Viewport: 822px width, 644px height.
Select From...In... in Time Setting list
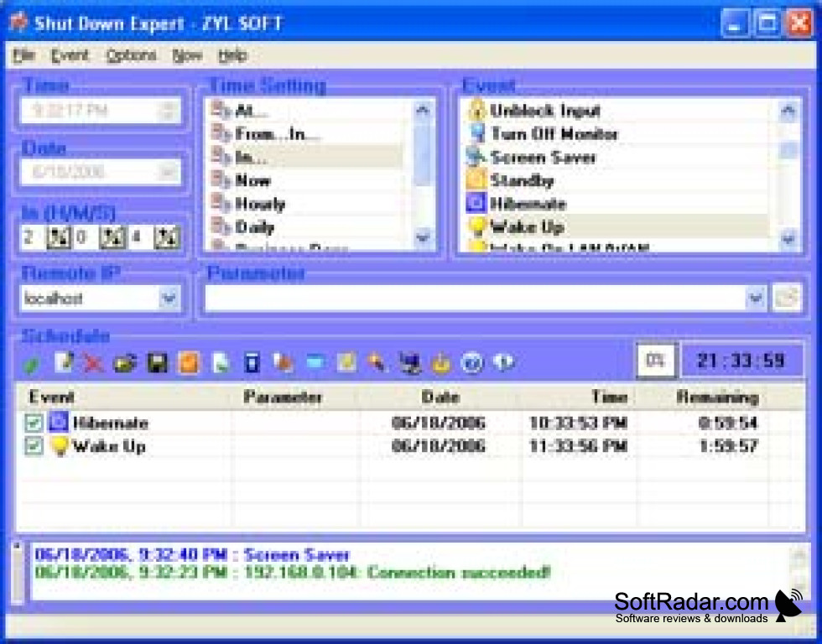pyautogui.click(x=307, y=133)
